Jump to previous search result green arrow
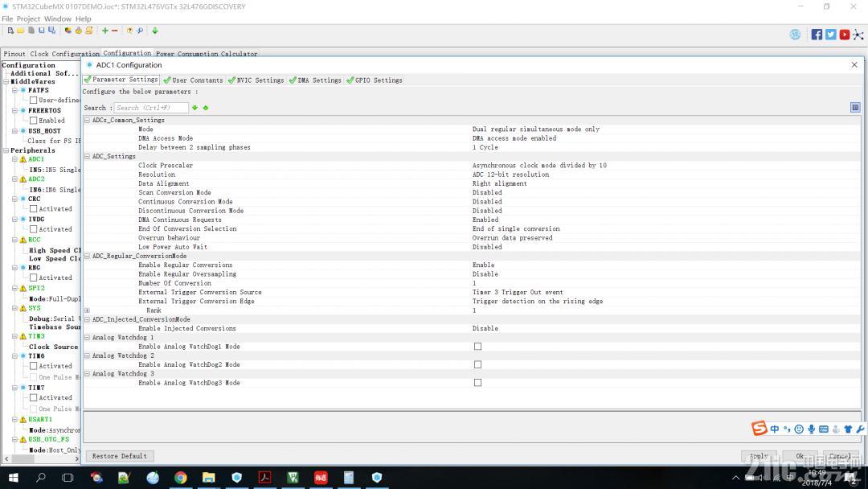868x489 pixels. click(x=206, y=108)
